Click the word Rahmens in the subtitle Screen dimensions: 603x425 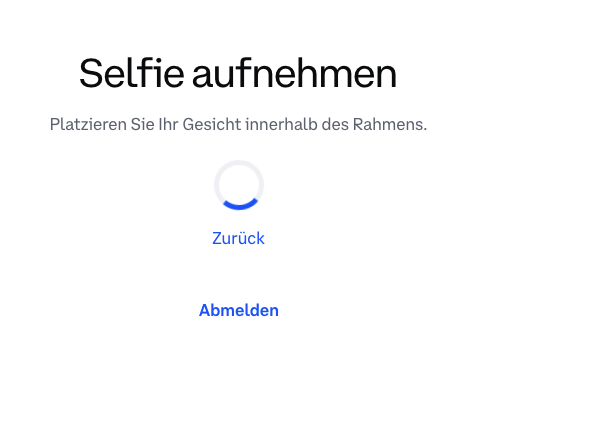(389, 125)
